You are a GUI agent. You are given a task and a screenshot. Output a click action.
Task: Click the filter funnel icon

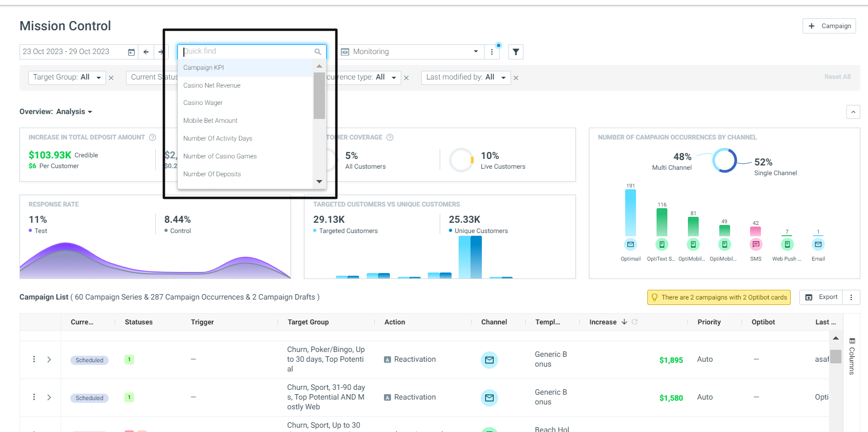[516, 52]
